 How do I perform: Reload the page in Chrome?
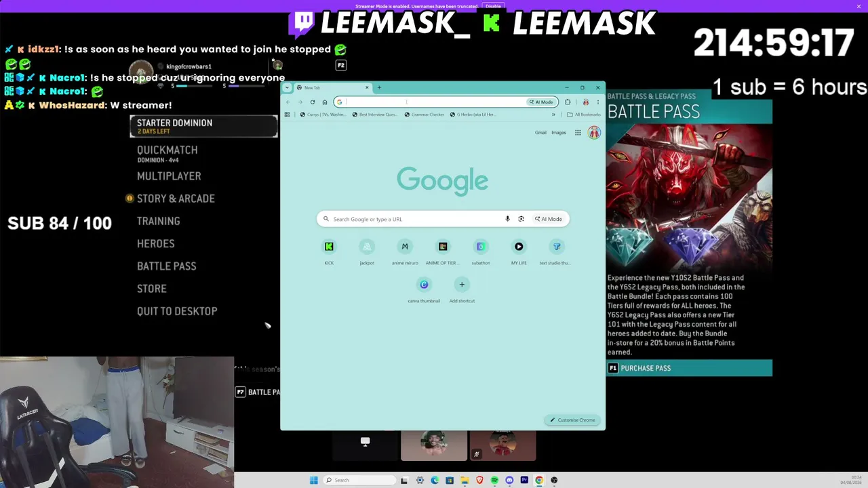click(x=312, y=102)
